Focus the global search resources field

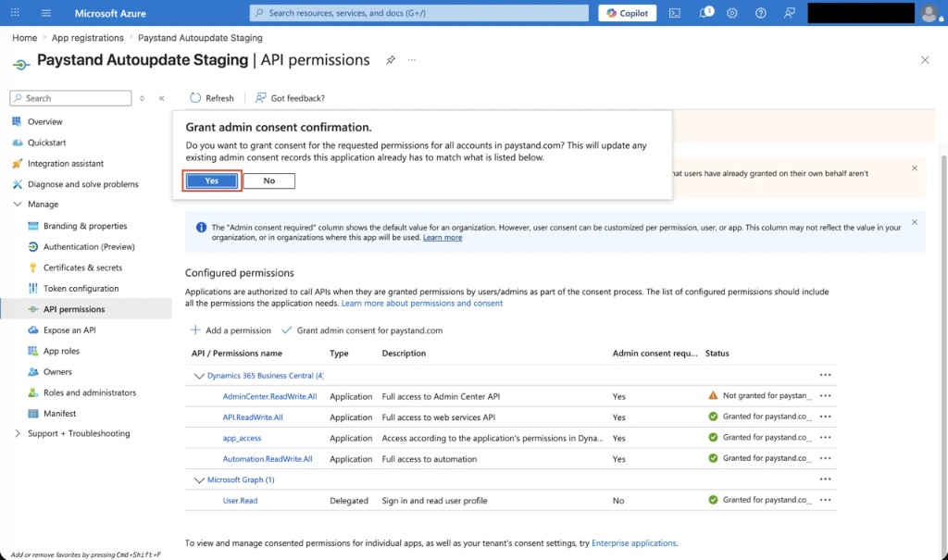[x=419, y=13]
